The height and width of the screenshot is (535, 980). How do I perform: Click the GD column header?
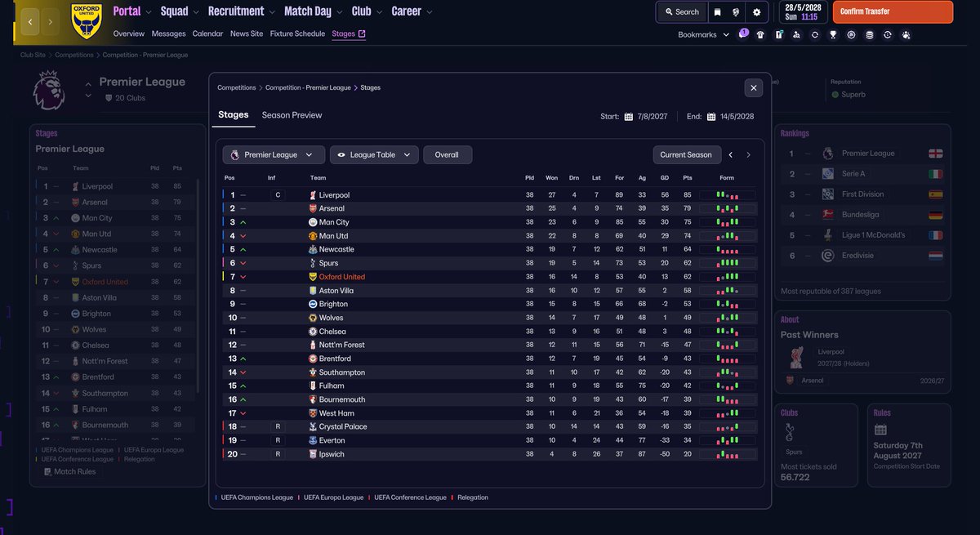tap(665, 178)
